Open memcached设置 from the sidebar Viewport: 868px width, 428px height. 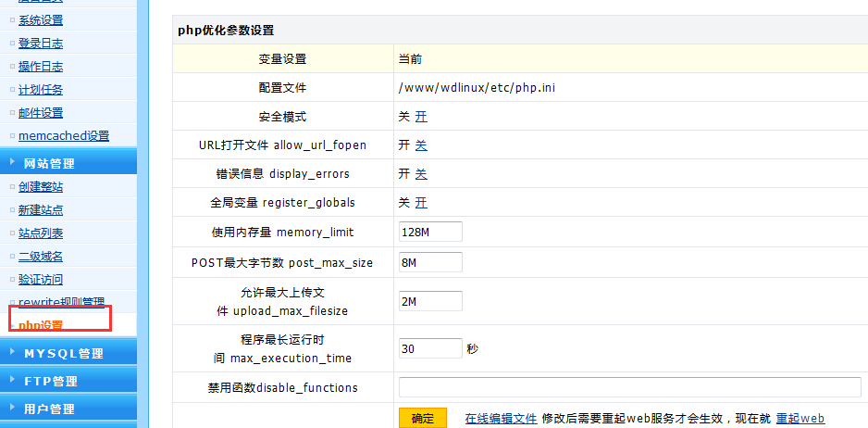[64, 135]
